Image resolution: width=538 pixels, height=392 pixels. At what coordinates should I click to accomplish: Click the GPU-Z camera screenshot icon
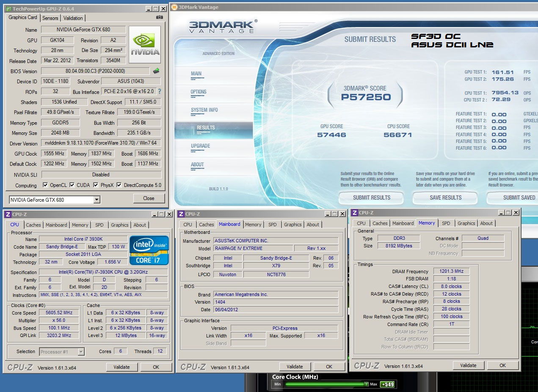[160, 18]
